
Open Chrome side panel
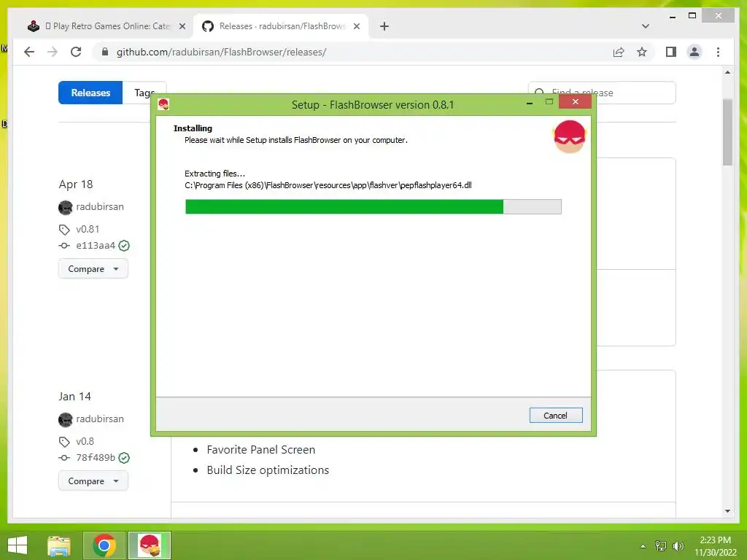pos(671,52)
